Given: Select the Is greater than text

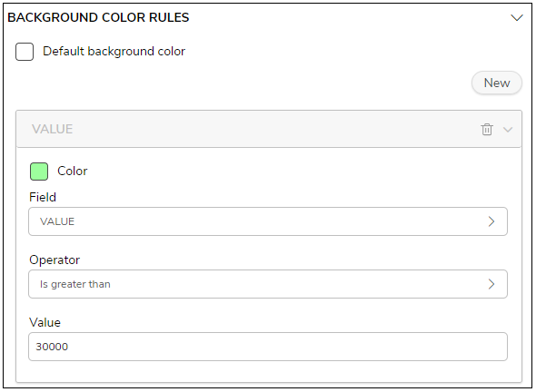Looking at the screenshot, I should click(x=75, y=284).
